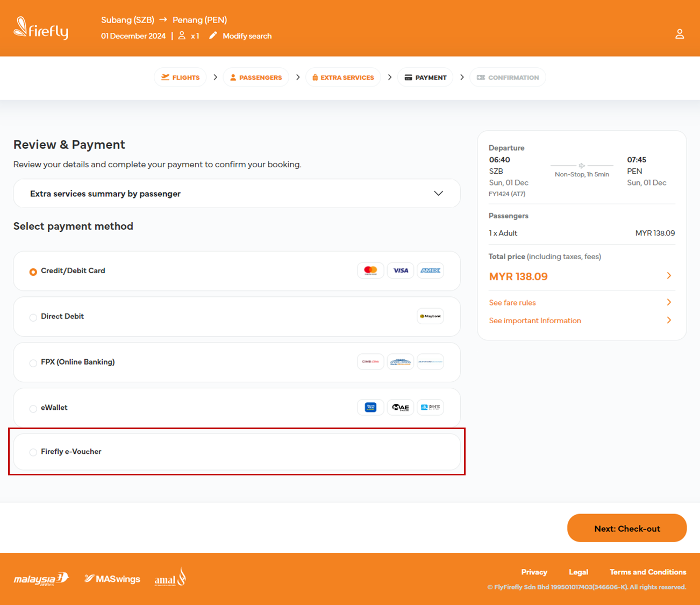Open the Total price details chevron
The height and width of the screenshot is (605, 700).
[x=668, y=276]
